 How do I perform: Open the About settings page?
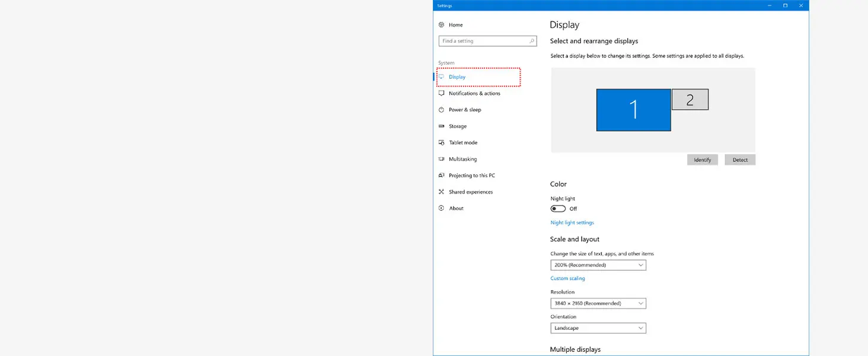point(456,208)
